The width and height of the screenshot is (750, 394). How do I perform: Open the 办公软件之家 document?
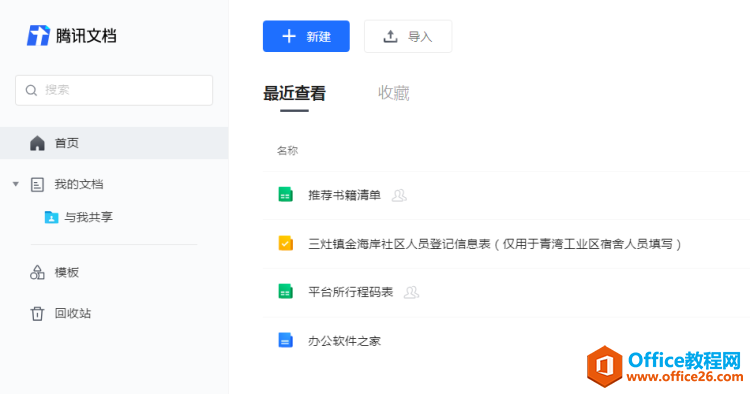(344, 341)
